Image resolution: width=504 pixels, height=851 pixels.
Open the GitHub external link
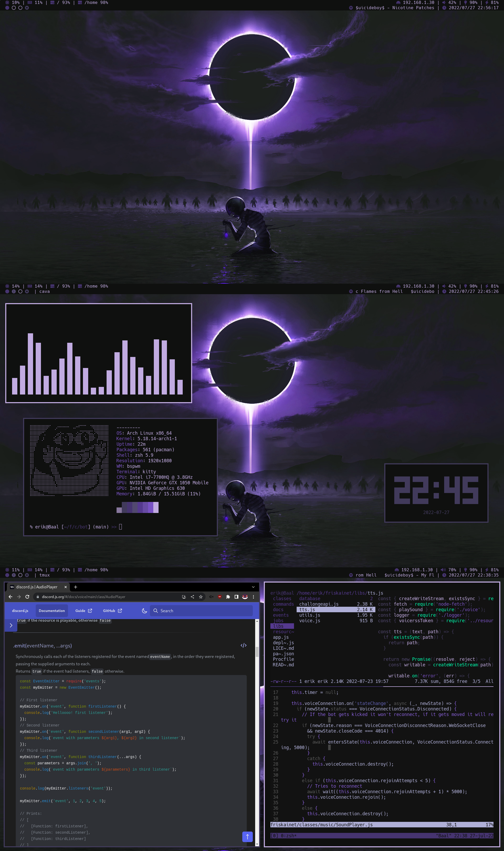tap(112, 610)
